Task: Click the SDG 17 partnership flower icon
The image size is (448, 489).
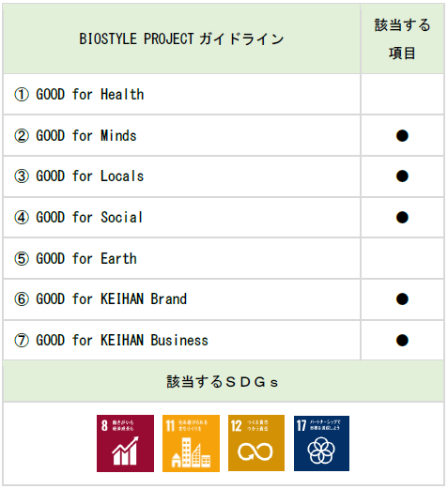Action: pos(321,443)
